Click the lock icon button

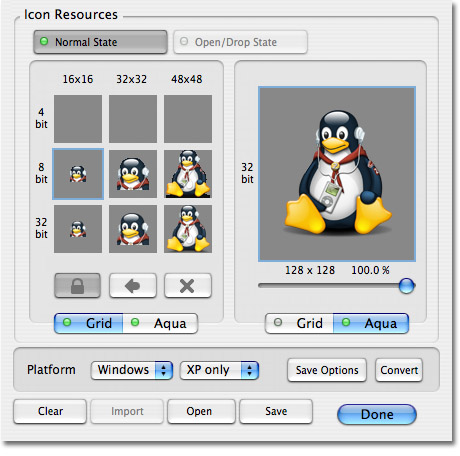77,286
